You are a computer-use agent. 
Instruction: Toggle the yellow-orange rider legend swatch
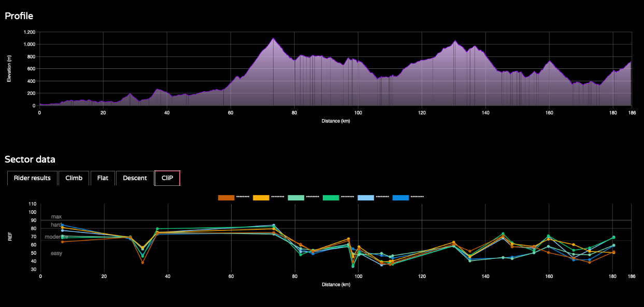coord(261,197)
